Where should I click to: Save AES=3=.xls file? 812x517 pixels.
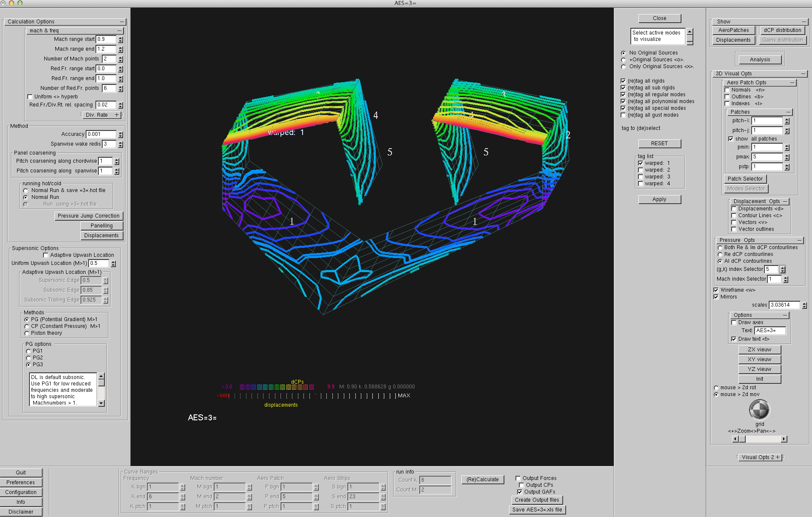537,510
